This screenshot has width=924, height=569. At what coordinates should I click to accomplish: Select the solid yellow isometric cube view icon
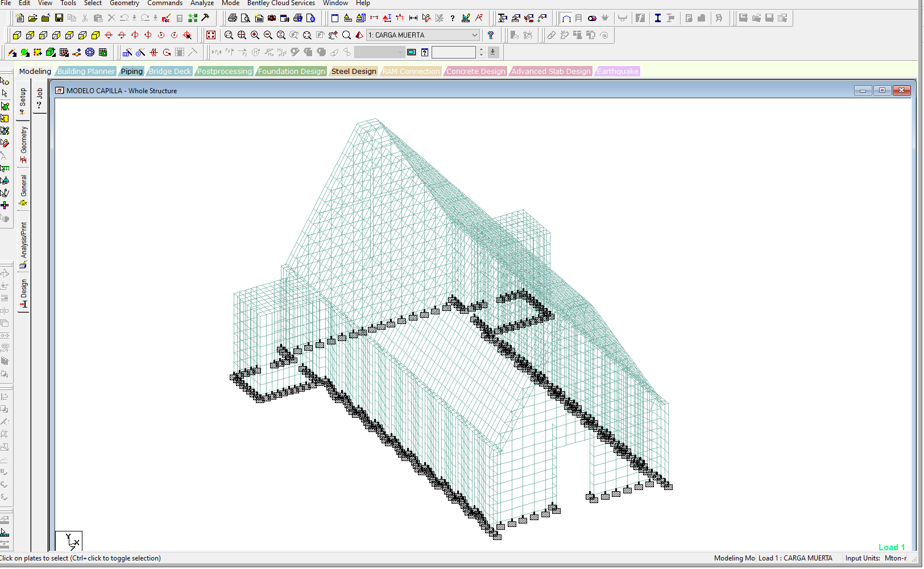pyautogui.click(x=96, y=35)
